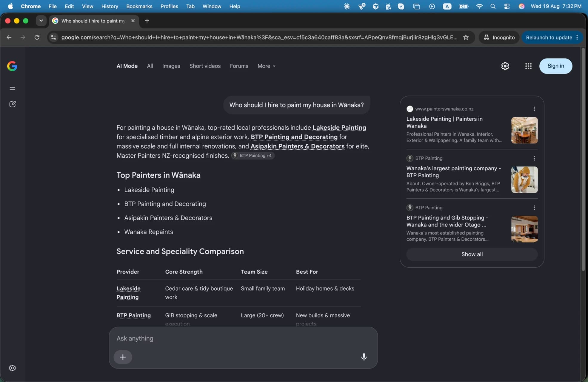This screenshot has height=382, width=588.
Task: Open the painter in yellow thumbnail
Action: [524, 180]
